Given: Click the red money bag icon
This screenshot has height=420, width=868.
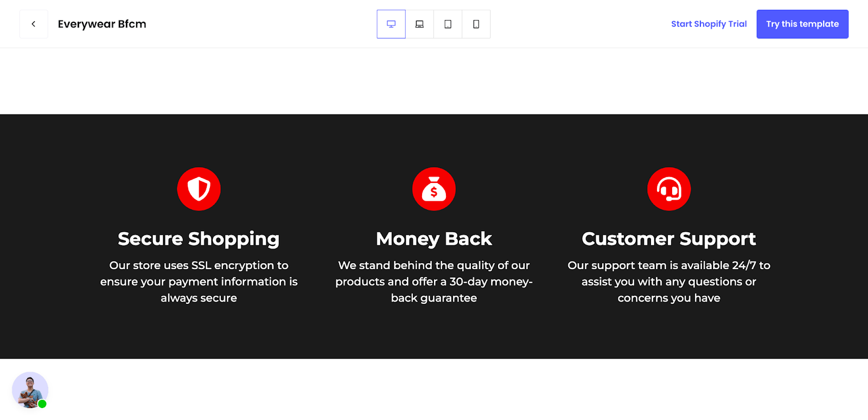Looking at the screenshot, I should pyautogui.click(x=434, y=189).
